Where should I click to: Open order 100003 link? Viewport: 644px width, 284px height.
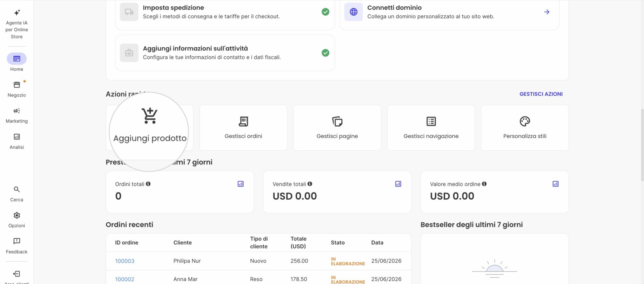pyautogui.click(x=125, y=261)
